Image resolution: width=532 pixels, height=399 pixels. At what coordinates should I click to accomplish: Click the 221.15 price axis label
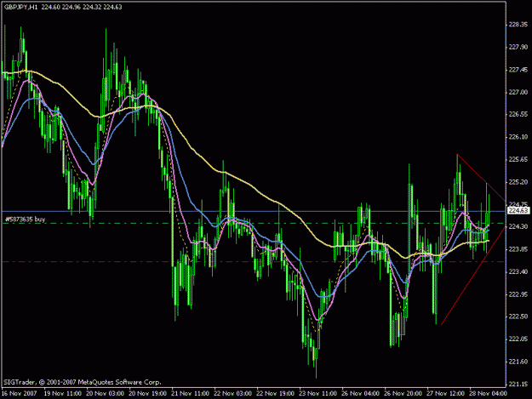click(518, 384)
